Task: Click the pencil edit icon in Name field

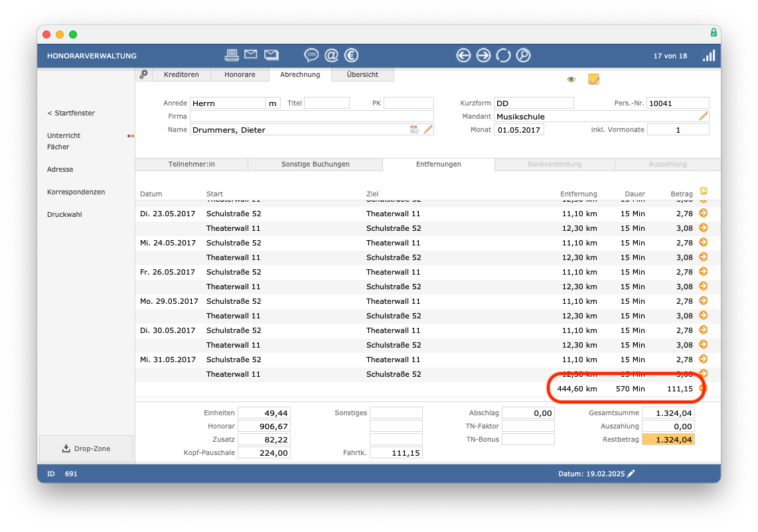Action: (428, 129)
